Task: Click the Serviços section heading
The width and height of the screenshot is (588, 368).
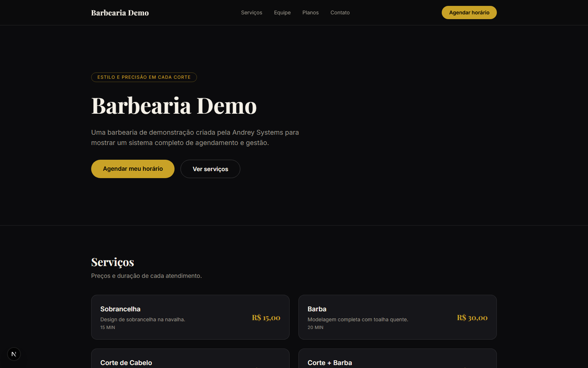Action: click(x=112, y=262)
